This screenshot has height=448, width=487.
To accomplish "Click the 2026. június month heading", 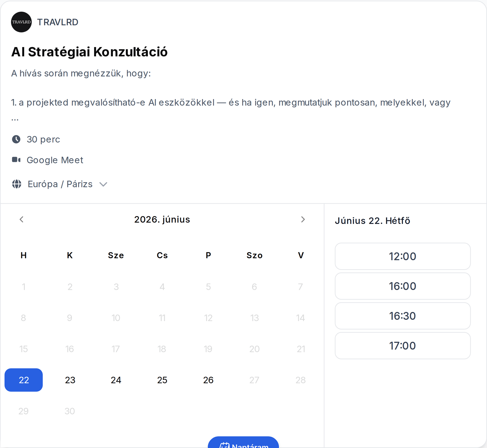I will 162,219.
